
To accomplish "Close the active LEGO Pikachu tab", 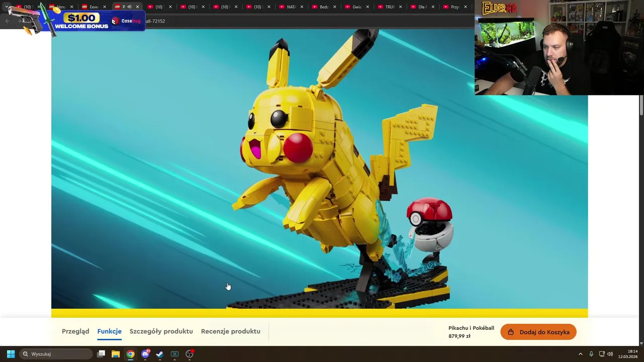I will pyautogui.click(x=137, y=7).
